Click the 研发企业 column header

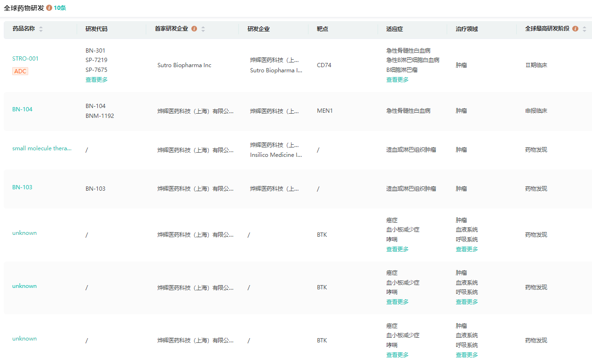click(259, 29)
